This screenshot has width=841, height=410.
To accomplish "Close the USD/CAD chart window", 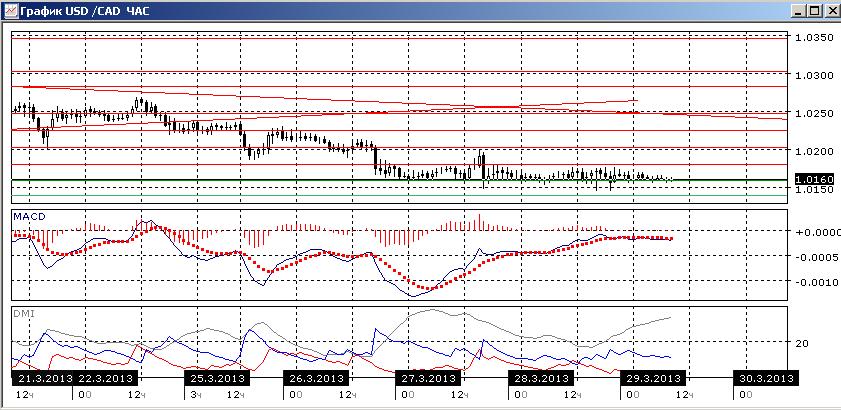I will click(831, 11).
